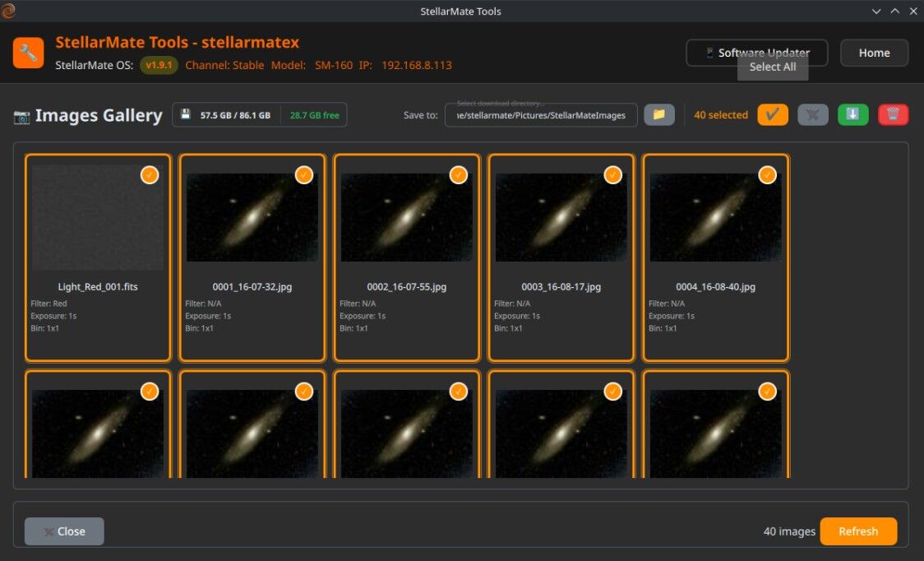Click the 40 selected counter
The height and width of the screenshot is (561, 924).
(721, 115)
